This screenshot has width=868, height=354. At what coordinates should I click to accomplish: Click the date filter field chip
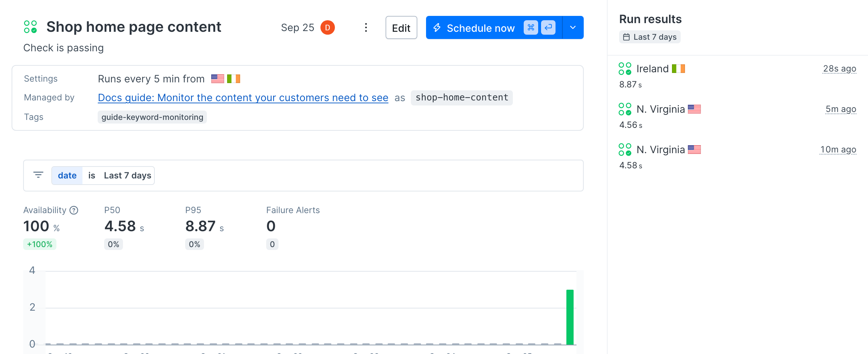tap(67, 176)
